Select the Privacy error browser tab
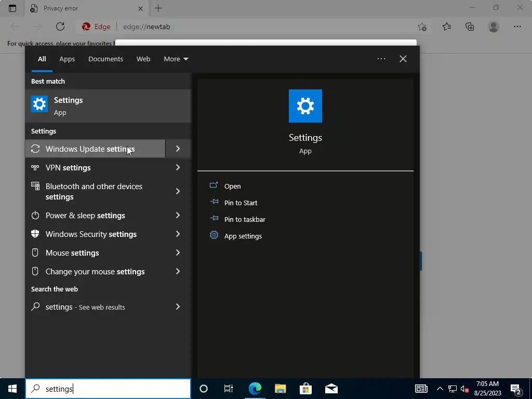 coord(86,8)
